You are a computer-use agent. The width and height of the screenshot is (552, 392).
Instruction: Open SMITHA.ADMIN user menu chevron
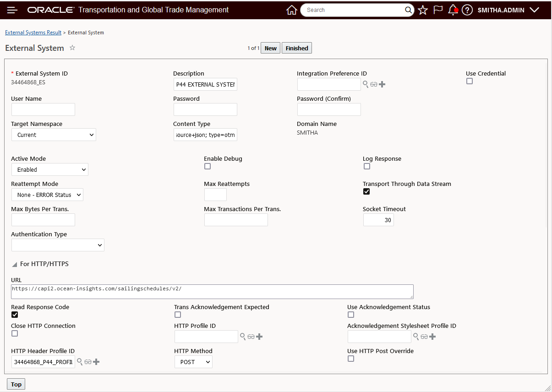tap(534, 10)
